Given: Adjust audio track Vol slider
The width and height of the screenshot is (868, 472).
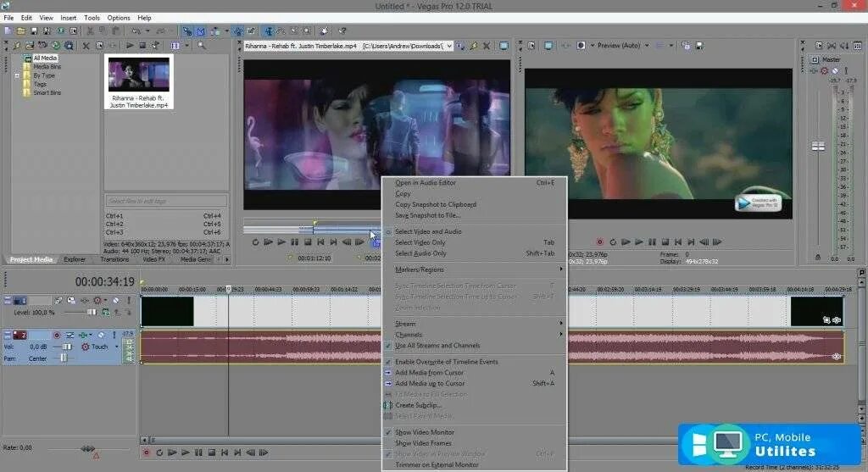Looking at the screenshot, I should tap(66, 347).
